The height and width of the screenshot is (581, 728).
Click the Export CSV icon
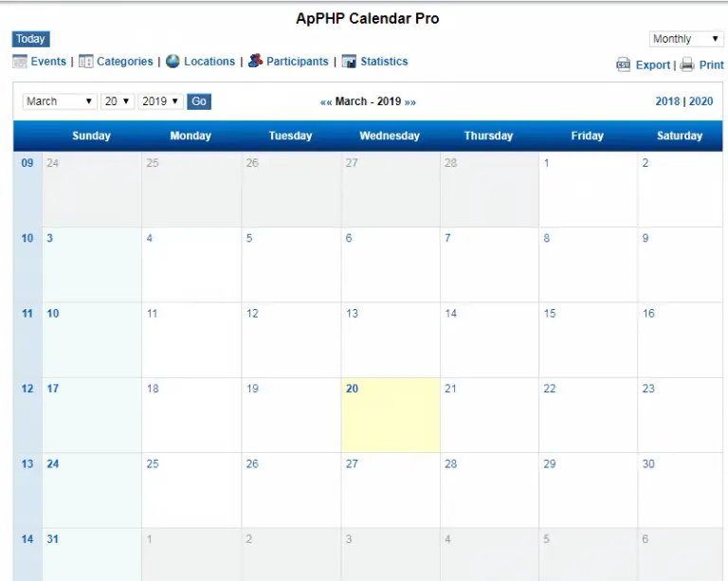tap(623, 64)
